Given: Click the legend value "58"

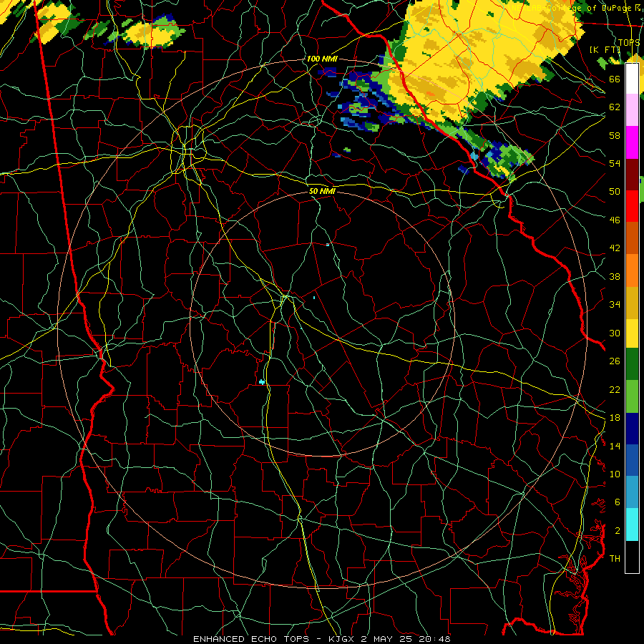Looking at the screenshot, I should pos(615,135).
